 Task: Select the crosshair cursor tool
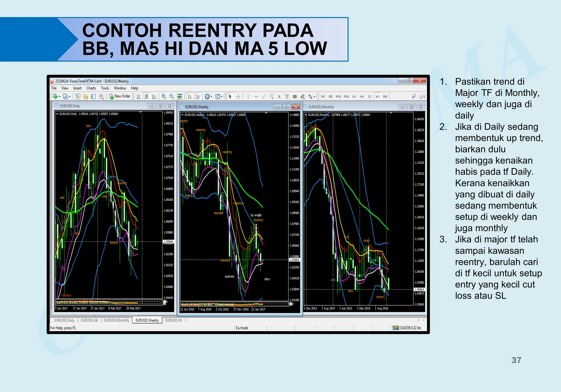[x=238, y=96]
